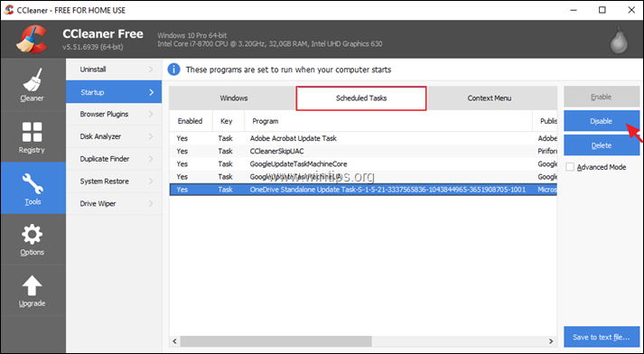Image resolution: width=644 pixels, height=354 pixels.
Task: Select the CCleanerSkipUAC row
Action: click(363, 151)
